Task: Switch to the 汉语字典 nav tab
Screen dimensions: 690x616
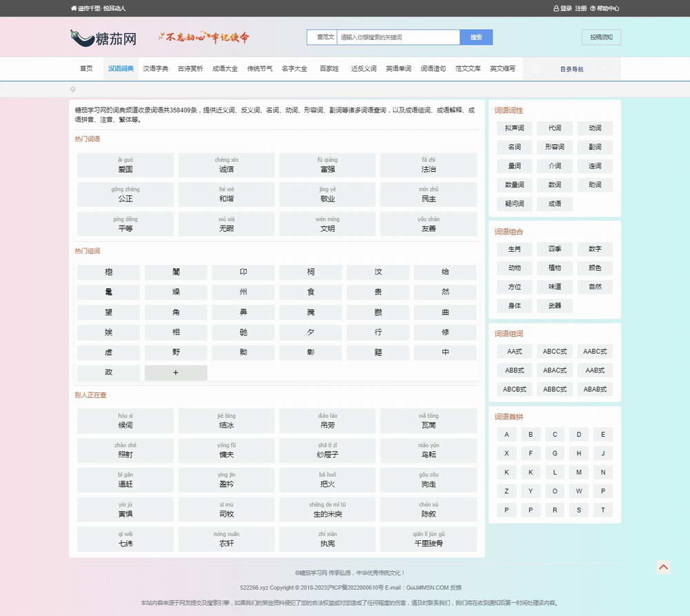Action: [x=155, y=69]
